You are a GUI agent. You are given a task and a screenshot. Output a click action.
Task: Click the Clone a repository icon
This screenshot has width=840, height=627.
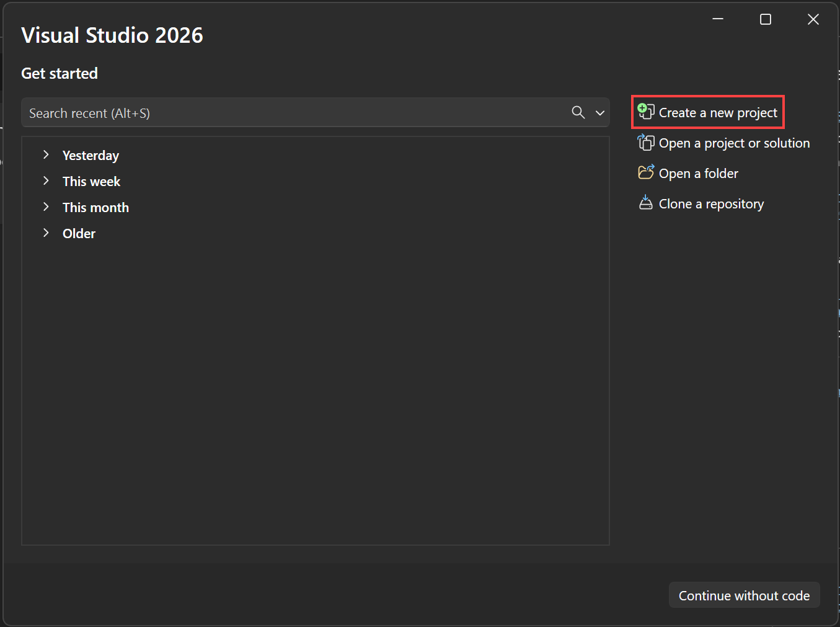tap(646, 203)
